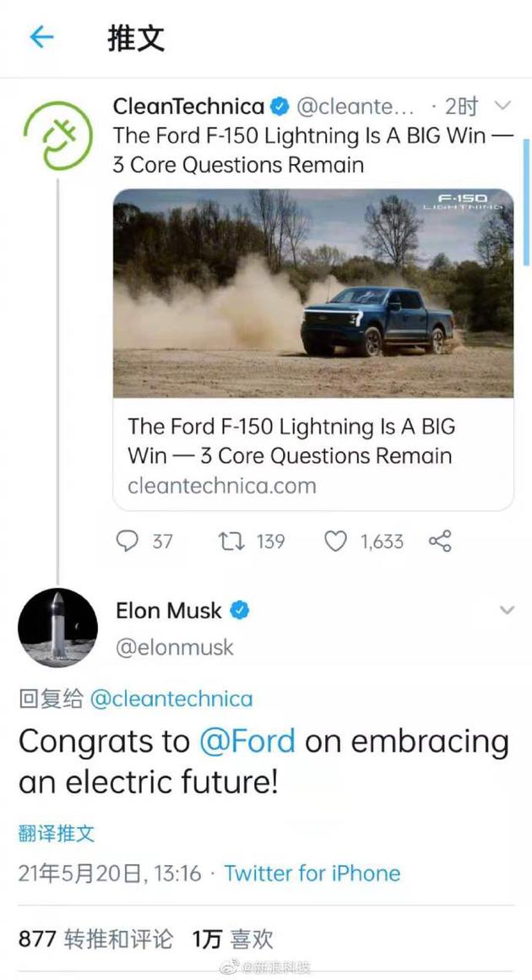
Task: Open the F-150 Lightning truck image
Action: [x=312, y=292]
